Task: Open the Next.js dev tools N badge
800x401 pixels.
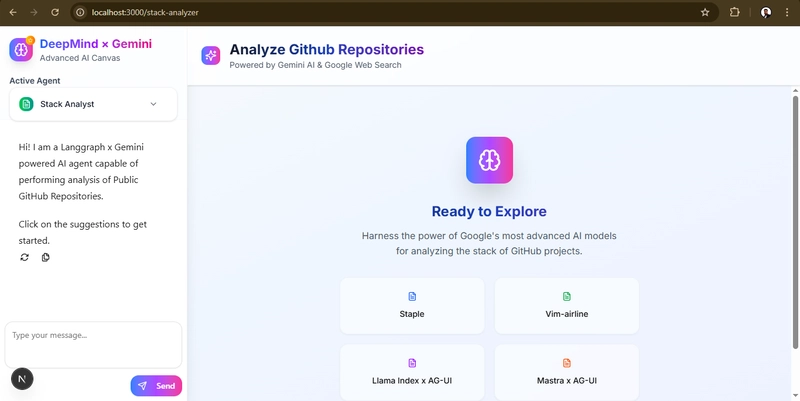Action: 22,379
